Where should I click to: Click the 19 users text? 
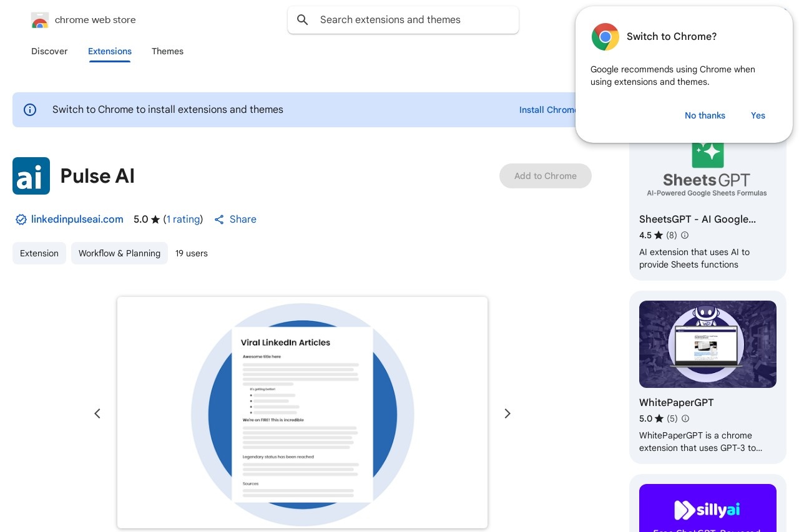coord(192,253)
